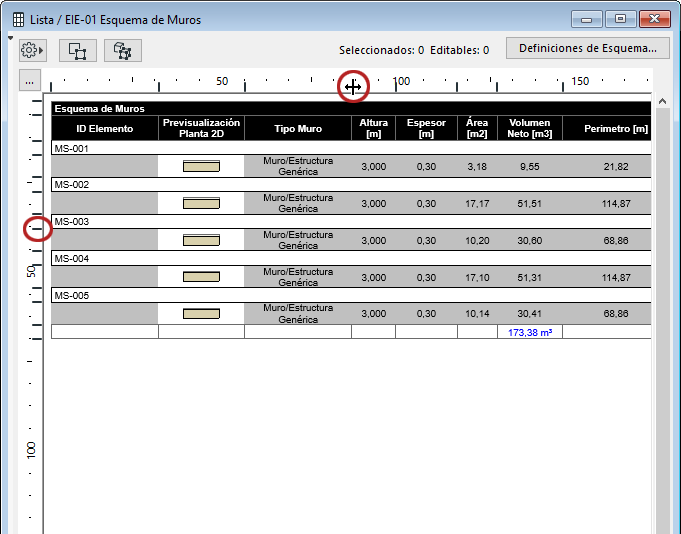This screenshot has height=534, width=681.
Task: Click the ellipsis ruler corner button
Action: point(30,81)
